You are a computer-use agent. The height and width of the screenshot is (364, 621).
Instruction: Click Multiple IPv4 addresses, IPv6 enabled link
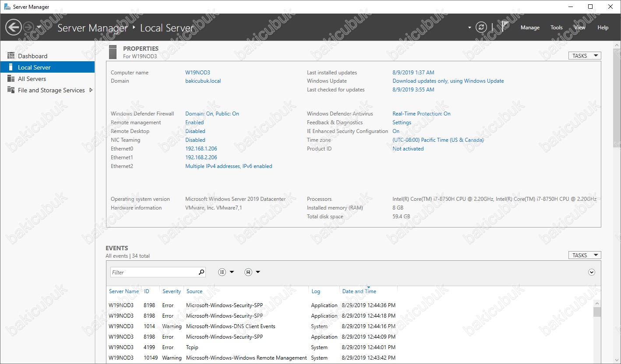229,166
